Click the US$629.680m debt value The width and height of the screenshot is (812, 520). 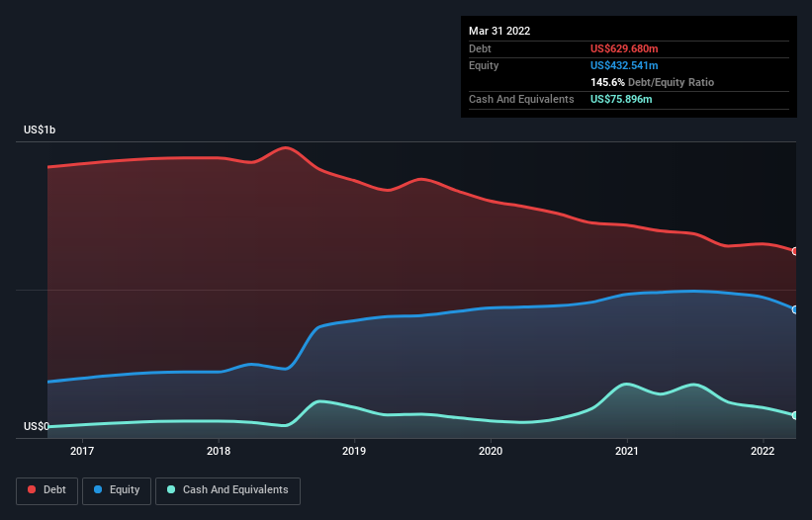(x=624, y=48)
